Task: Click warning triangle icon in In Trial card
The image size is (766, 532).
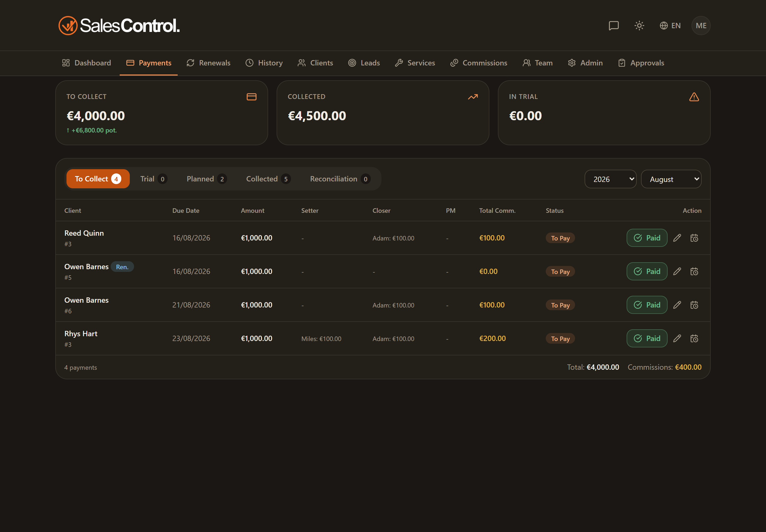Action: point(694,97)
